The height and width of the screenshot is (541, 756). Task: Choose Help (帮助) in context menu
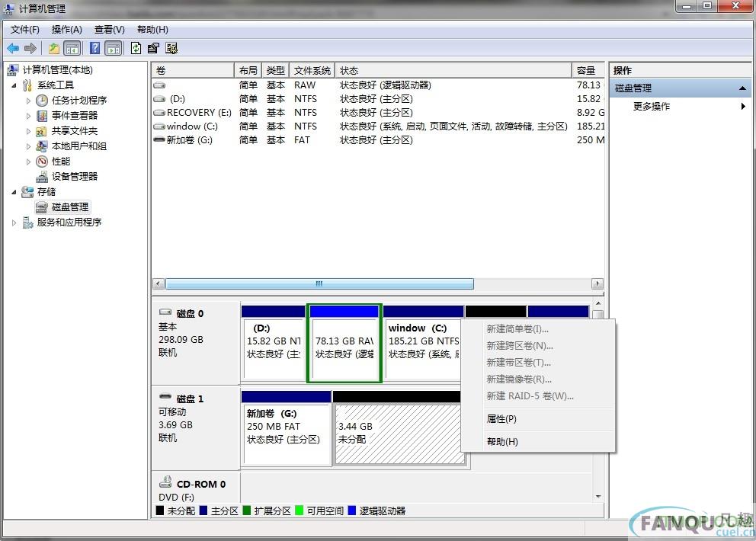tap(538, 442)
